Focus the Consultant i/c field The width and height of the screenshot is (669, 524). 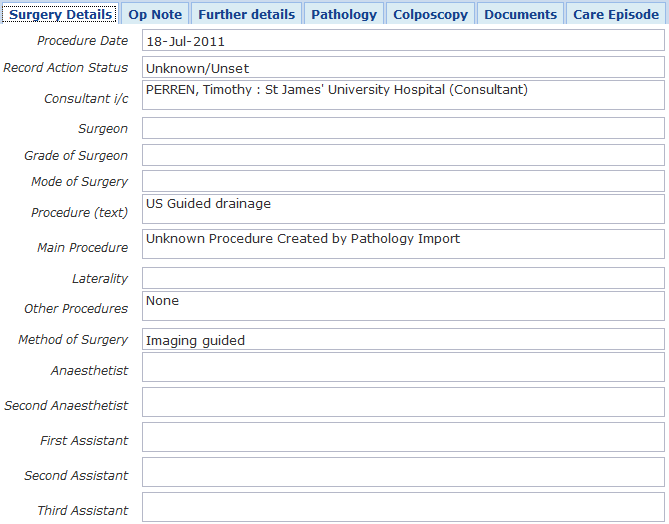click(x=403, y=95)
